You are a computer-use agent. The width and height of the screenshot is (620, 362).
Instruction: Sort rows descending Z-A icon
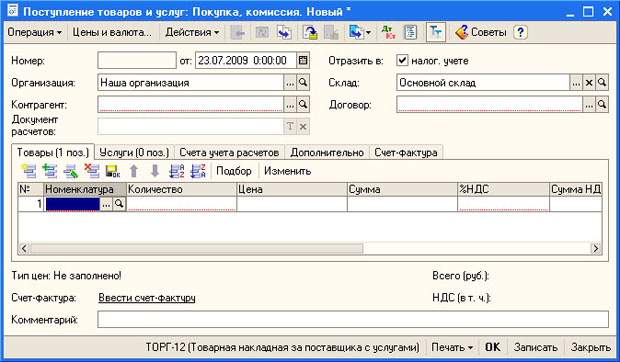(198, 171)
